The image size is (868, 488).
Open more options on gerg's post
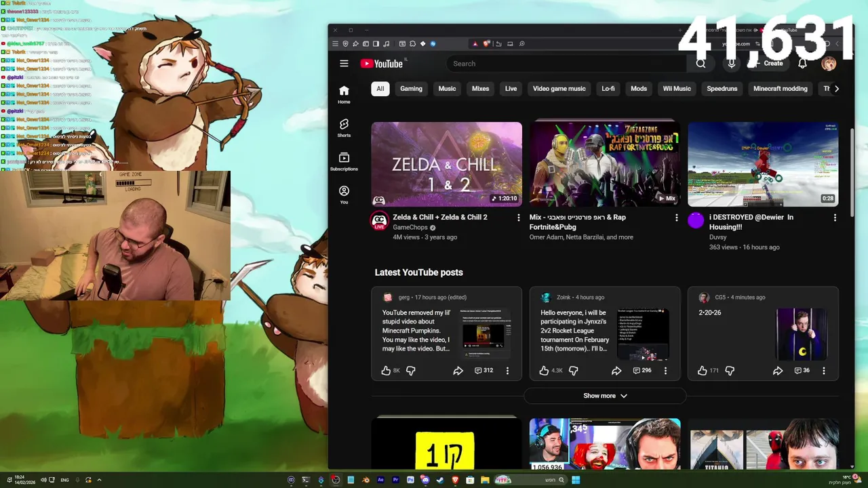[507, 371]
